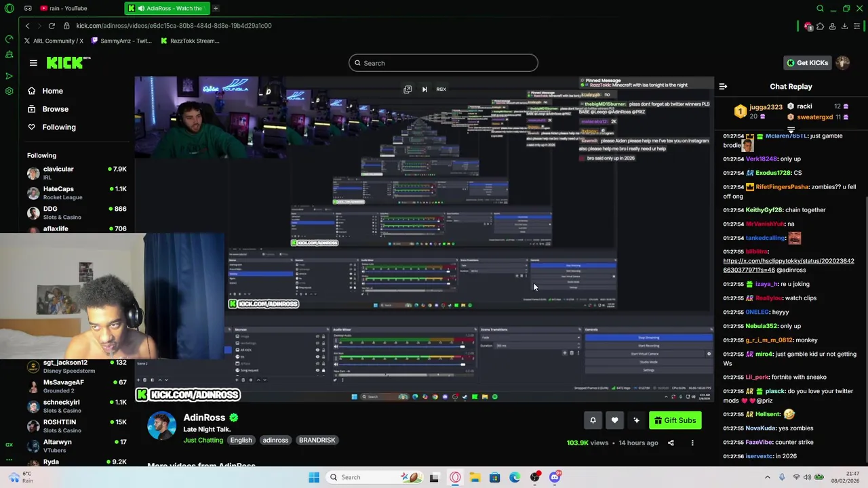Screen dimensions: 868x488
Task: Open browser downloads icon
Action: point(844,26)
